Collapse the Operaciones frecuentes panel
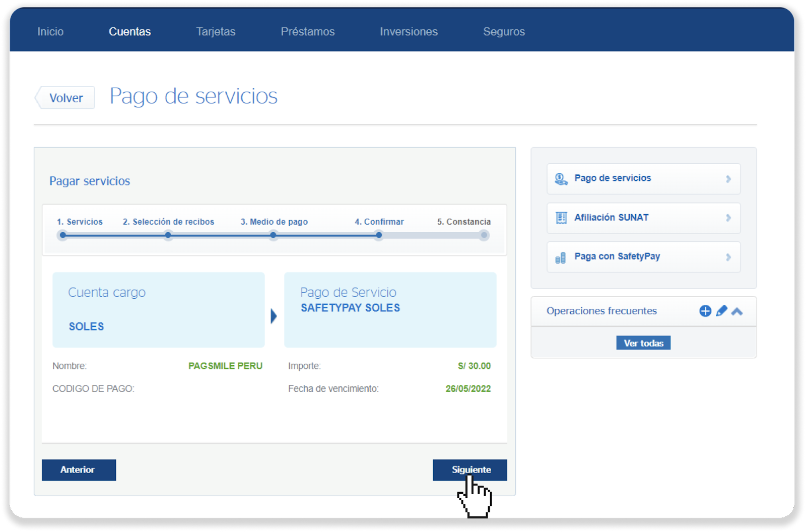Screen dimensions: 806x532 click(x=737, y=311)
